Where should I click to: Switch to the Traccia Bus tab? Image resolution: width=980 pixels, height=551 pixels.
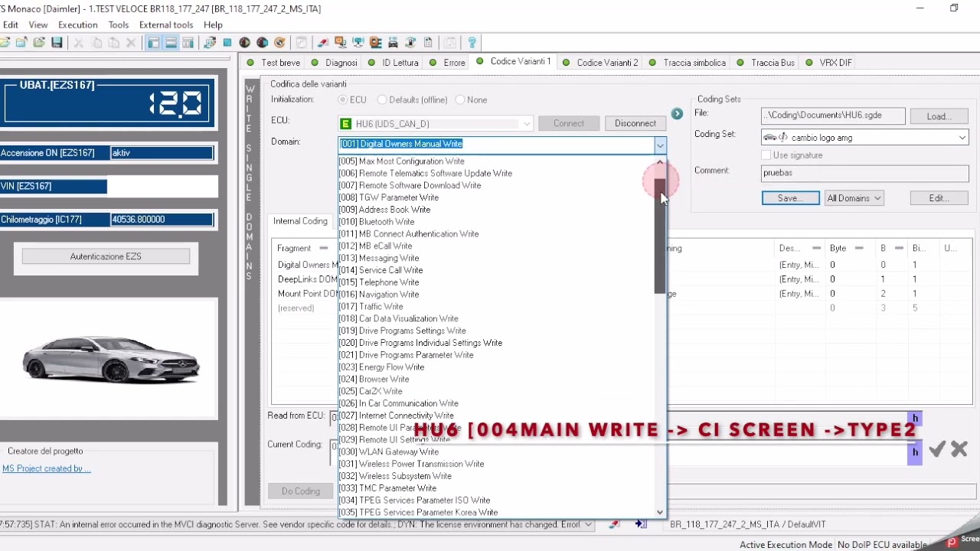pos(766,63)
